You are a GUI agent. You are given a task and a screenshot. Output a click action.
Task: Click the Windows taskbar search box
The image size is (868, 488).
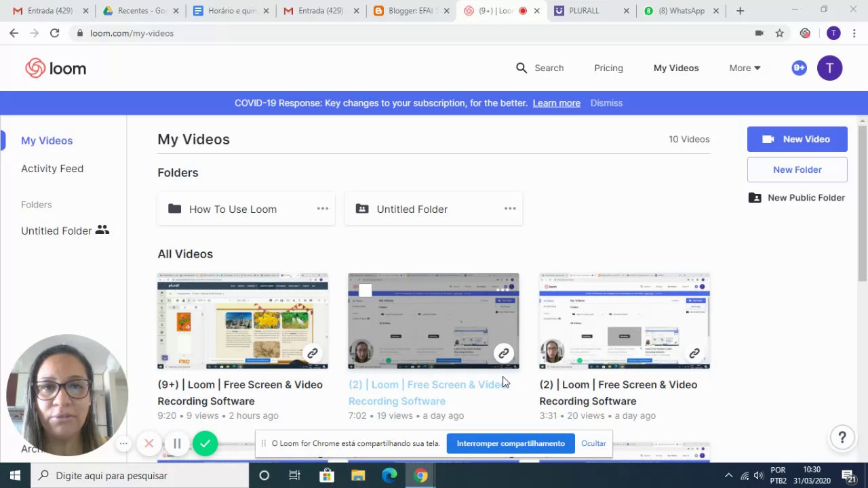(x=140, y=476)
